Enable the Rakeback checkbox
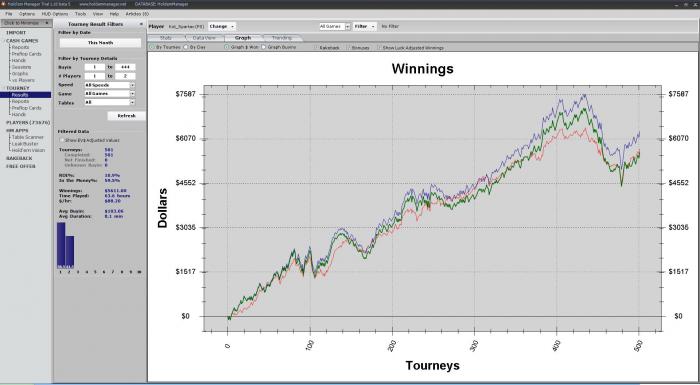The width and height of the screenshot is (700, 385). point(316,47)
